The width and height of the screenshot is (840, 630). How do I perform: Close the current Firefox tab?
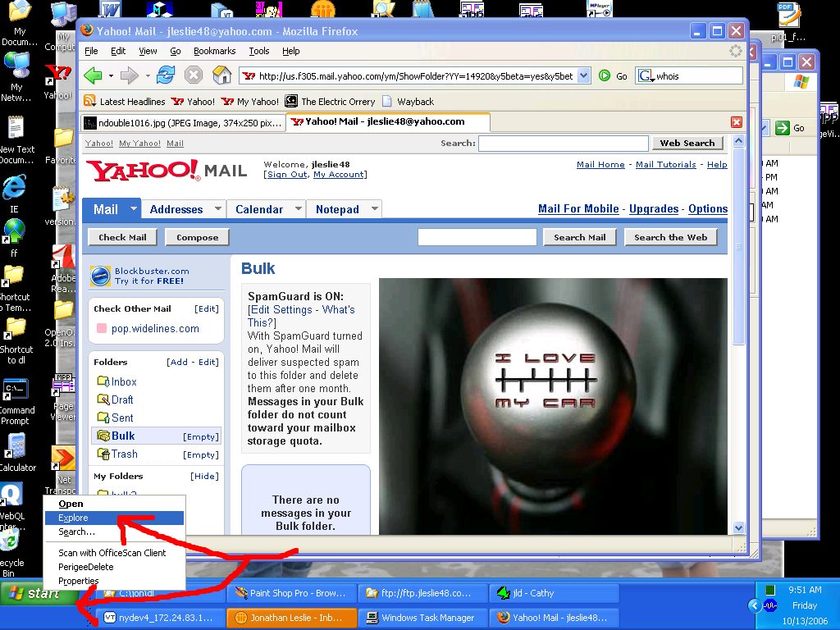click(x=736, y=122)
